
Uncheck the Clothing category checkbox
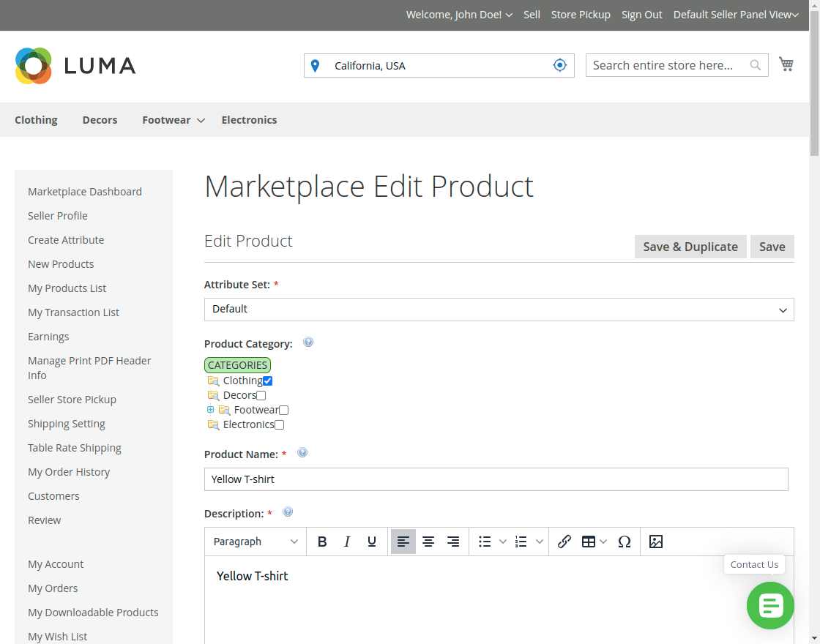click(x=267, y=380)
